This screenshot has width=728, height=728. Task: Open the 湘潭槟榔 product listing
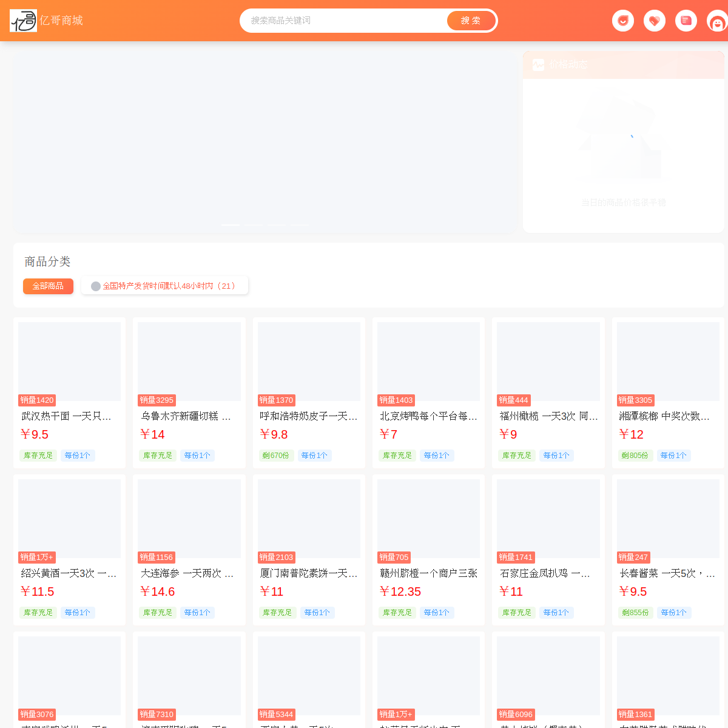668,393
